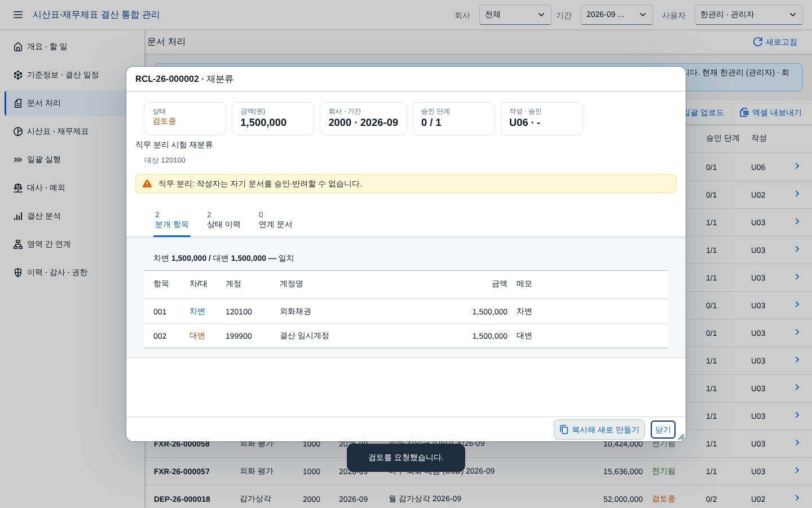812x508 pixels.
Task: Open the 회사 dropdown showing 전체
Action: pyautogui.click(x=515, y=15)
